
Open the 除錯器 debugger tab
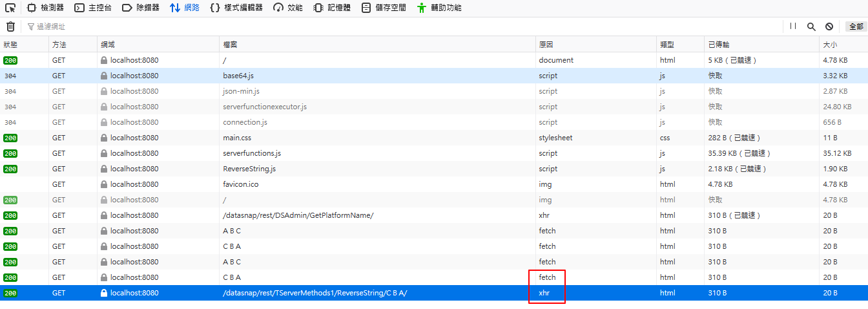(x=141, y=8)
